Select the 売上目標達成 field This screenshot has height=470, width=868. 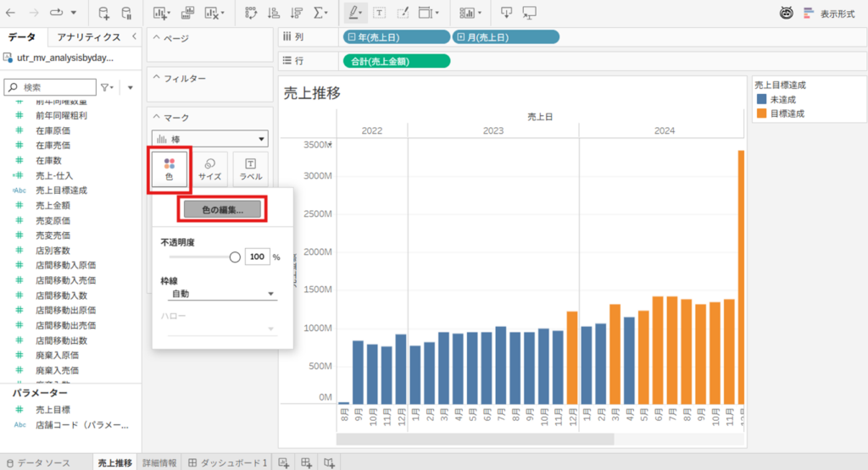(x=61, y=191)
